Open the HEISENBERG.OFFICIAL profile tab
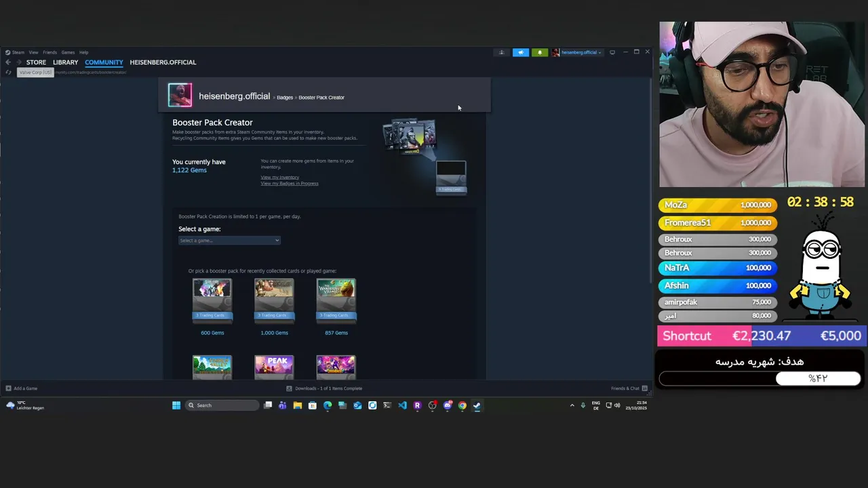The image size is (868, 488). point(163,62)
